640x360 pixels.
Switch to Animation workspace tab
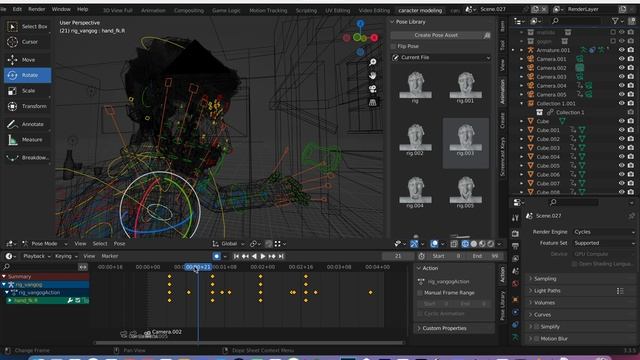pyautogui.click(x=153, y=11)
